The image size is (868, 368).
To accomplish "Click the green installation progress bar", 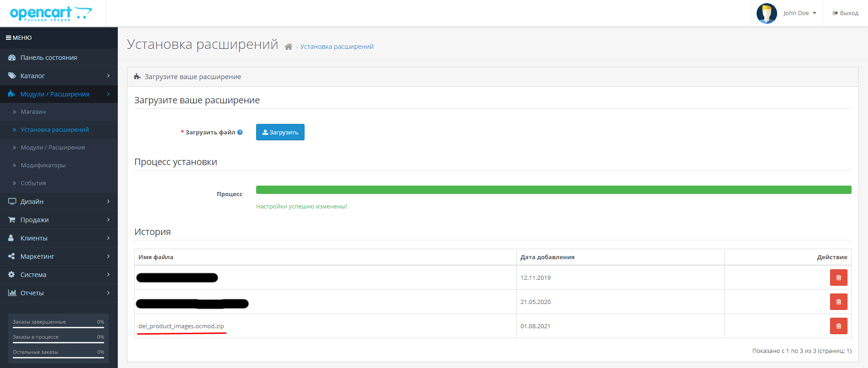I will [x=553, y=190].
